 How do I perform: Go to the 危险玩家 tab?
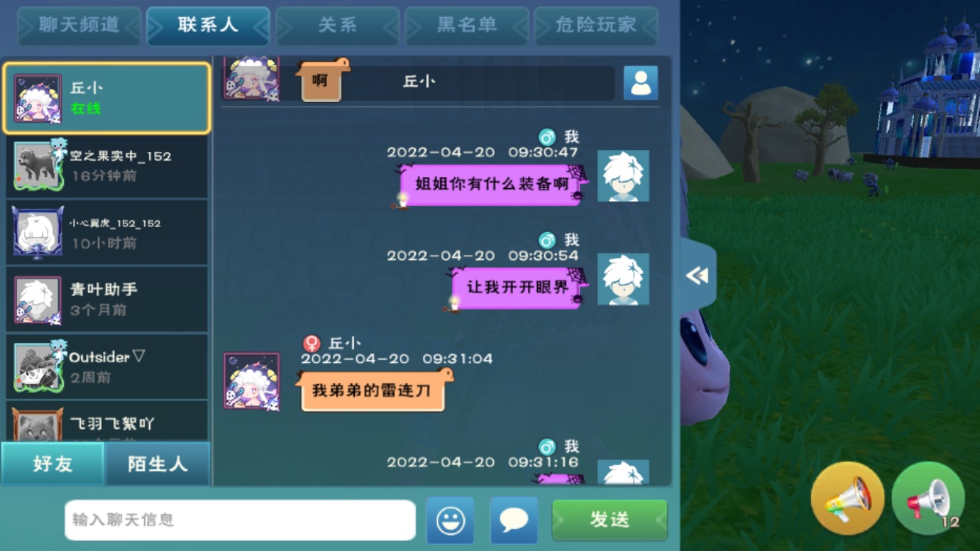click(x=596, y=25)
